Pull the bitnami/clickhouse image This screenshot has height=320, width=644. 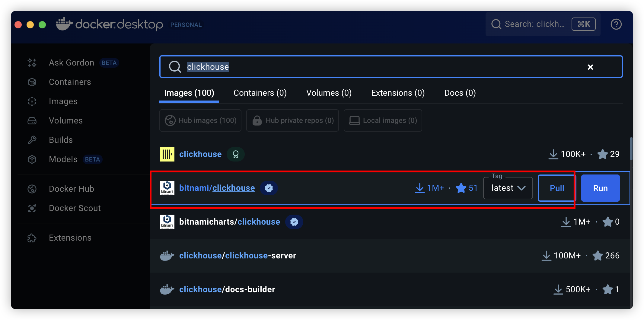pyautogui.click(x=557, y=188)
